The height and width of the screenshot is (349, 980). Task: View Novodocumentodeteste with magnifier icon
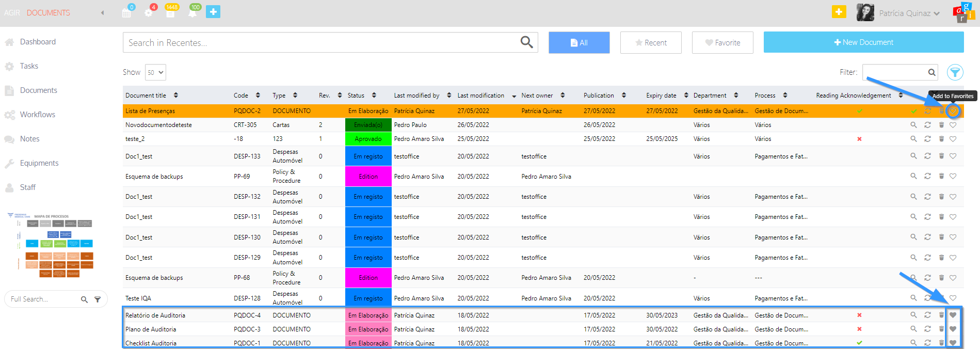[x=913, y=125]
